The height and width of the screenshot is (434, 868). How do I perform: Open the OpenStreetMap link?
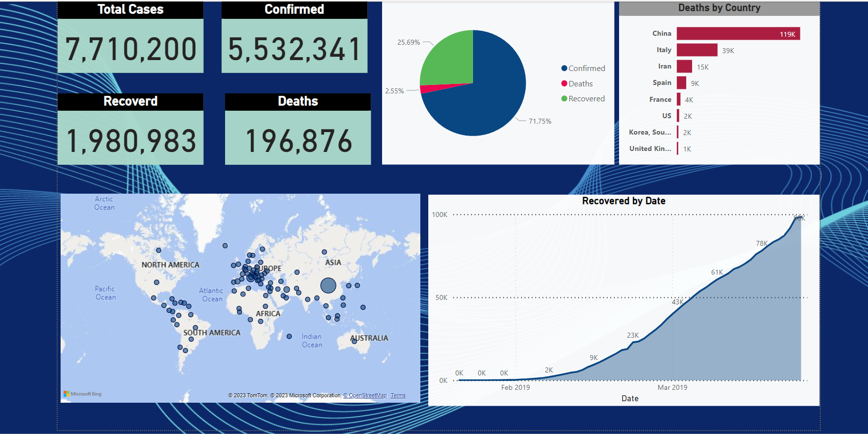[365, 396]
